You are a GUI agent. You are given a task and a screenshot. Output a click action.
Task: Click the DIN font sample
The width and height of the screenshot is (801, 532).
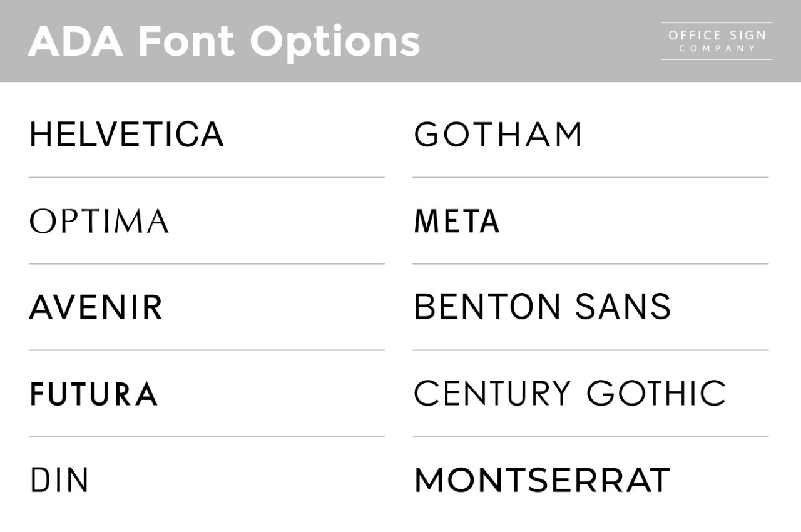point(59,480)
